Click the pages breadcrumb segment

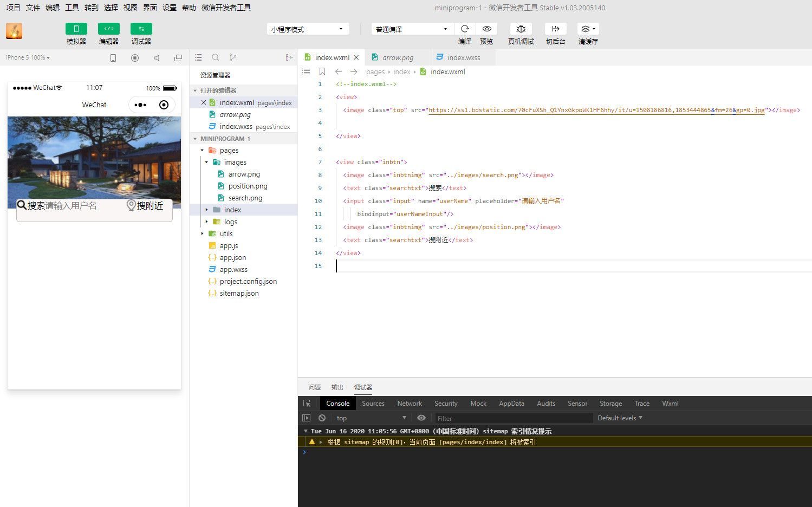pos(375,71)
